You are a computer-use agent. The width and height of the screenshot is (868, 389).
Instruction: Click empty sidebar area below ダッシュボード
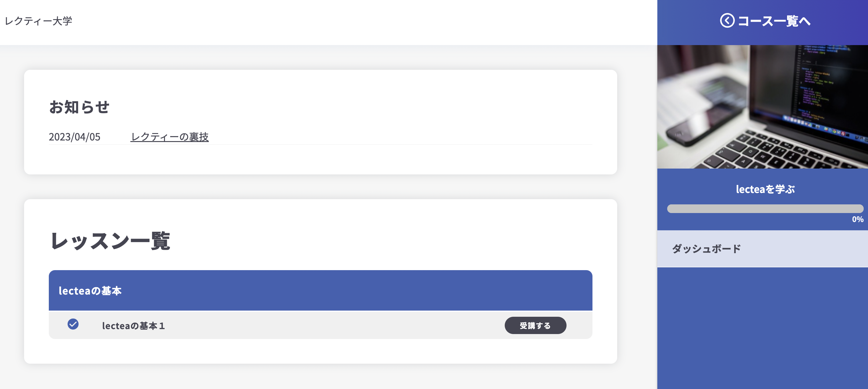click(x=762, y=327)
